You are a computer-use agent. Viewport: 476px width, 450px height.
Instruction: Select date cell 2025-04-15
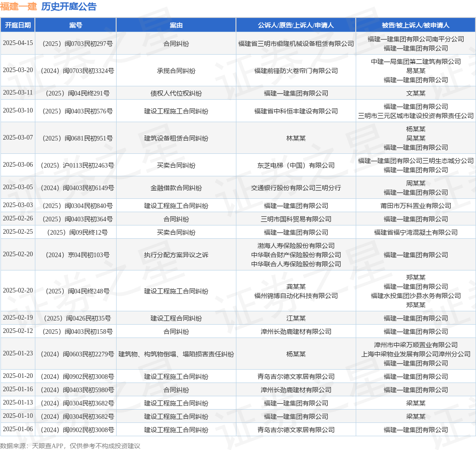pos(18,43)
